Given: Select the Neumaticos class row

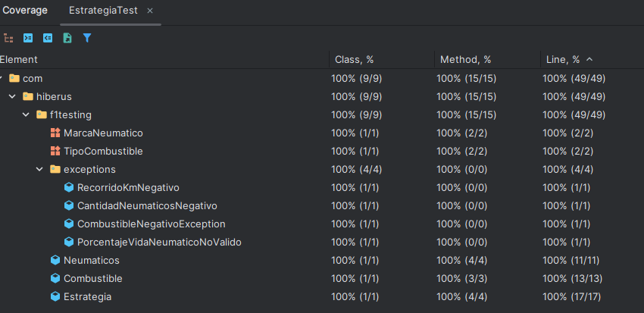Looking at the screenshot, I should (x=91, y=260).
